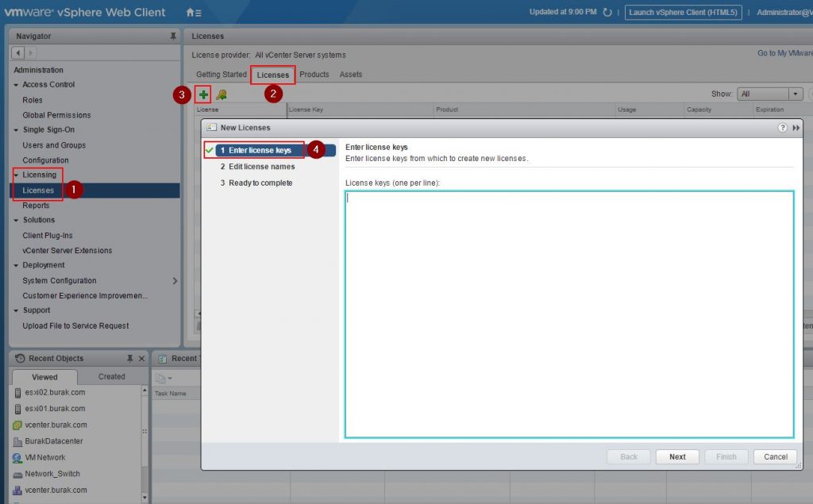Open esxi01.burak.com from Recent Objects
The height and width of the screenshot is (504, 813).
click(x=55, y=409)
